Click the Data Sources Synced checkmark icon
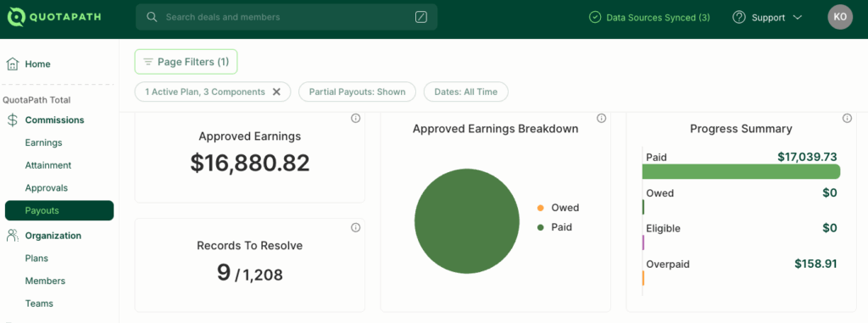Image resolution: width=868 pixels, height=323 pixels. tap(594, 18)
